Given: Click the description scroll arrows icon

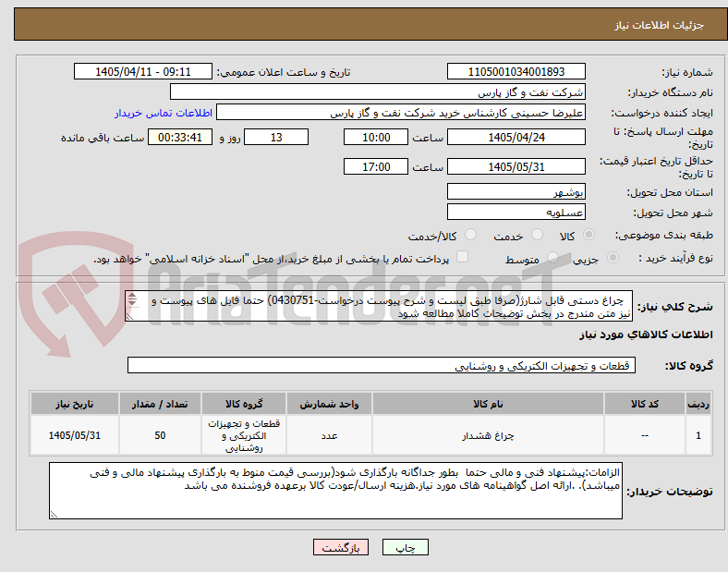Looking at the screenshot, I should 132,299.
